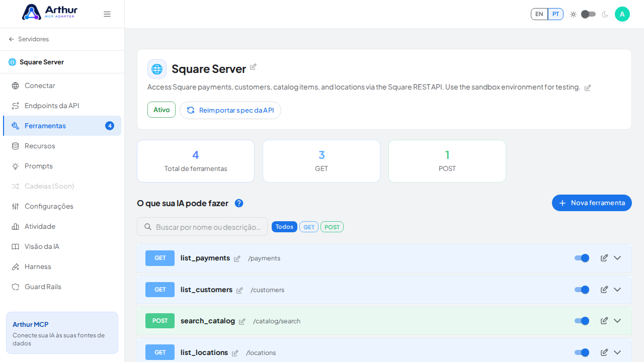Click the Nova ferramenta button
This screenshot has height=362, width=644.
point(592,203)
